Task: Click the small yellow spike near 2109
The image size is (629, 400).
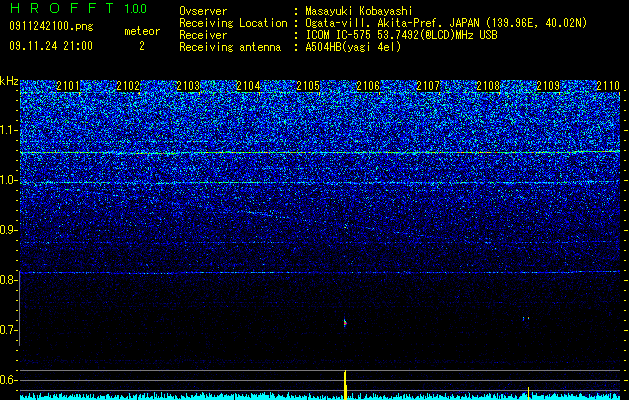Action: 528,393
